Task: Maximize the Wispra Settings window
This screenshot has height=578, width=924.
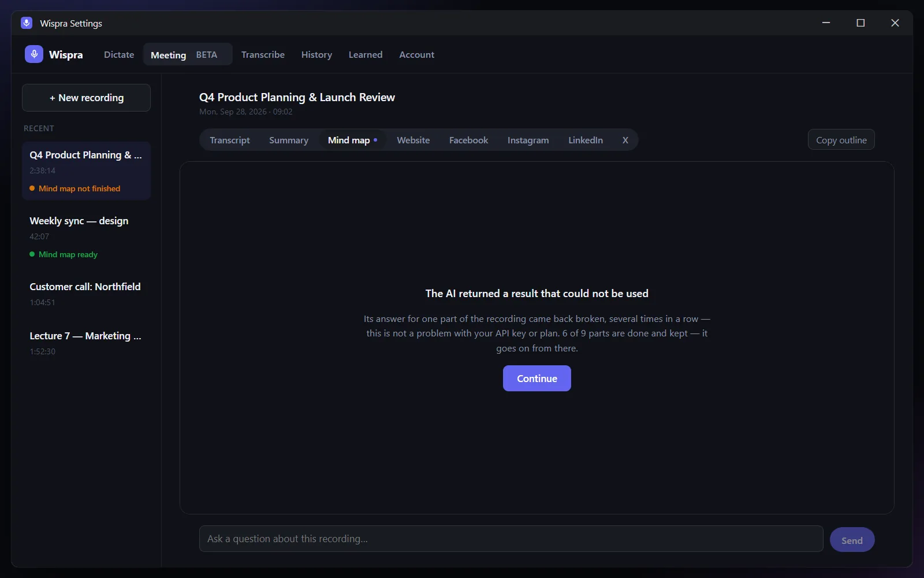Action: pos(860,23)
